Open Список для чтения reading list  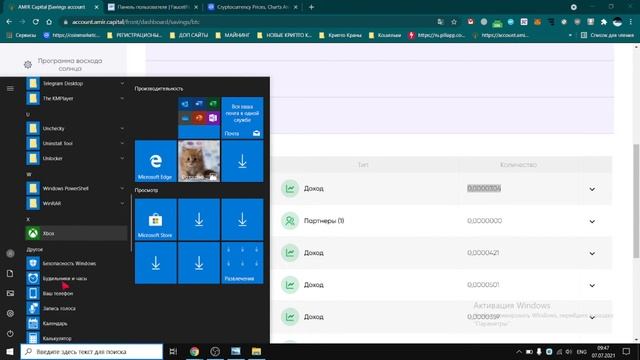(607, 35)
